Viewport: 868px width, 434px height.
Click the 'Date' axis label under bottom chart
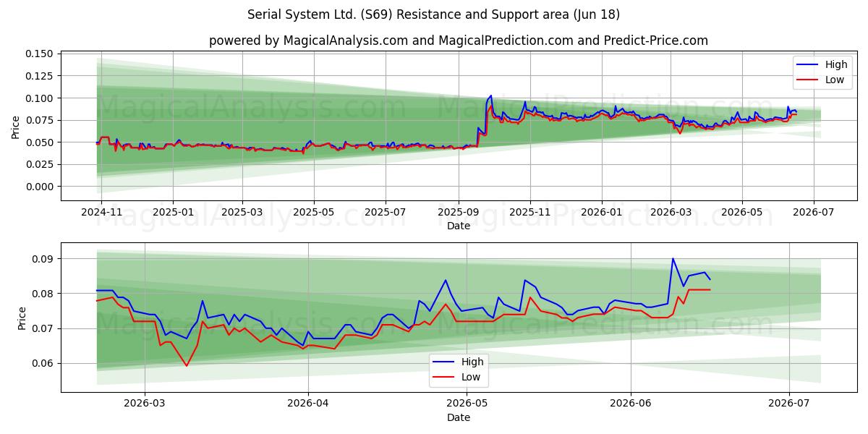click(x=458, y=417)
